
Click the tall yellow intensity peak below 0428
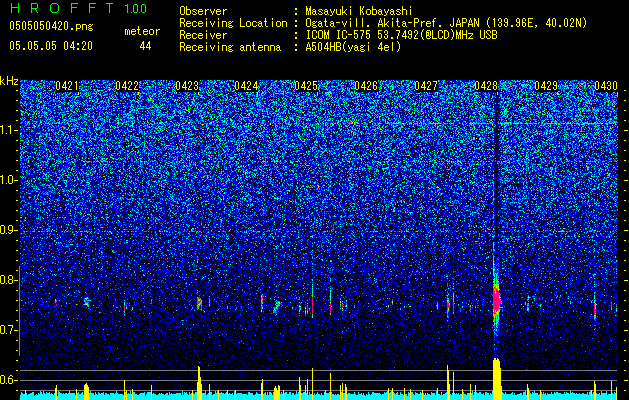[497, 379]
